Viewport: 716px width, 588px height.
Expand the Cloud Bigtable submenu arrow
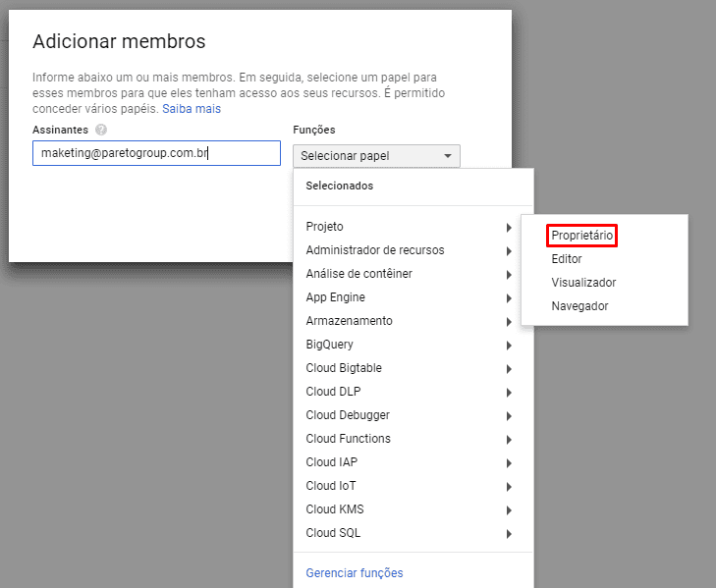(x=509, y=369)
